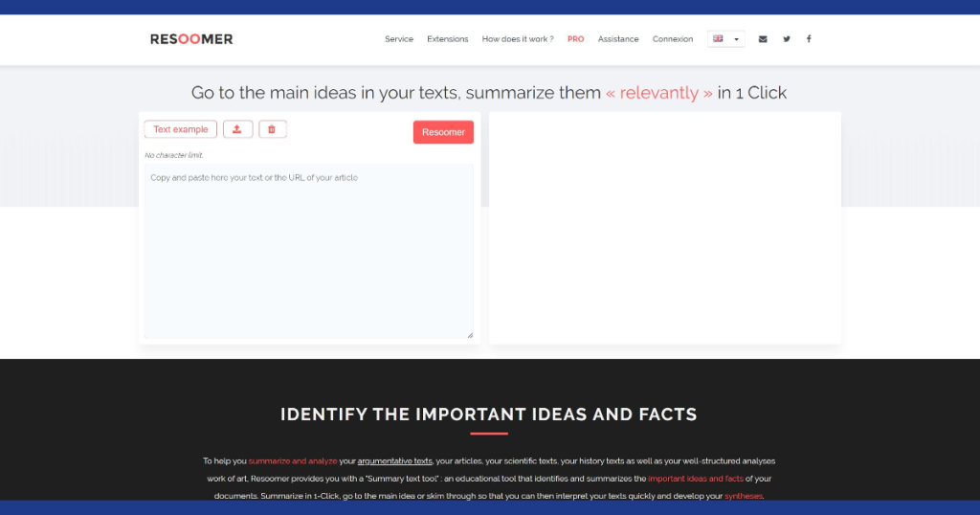This screenshot has width=980, height=515.
Task: Open the Extensions menu item
Action: [x=448, y=38]
